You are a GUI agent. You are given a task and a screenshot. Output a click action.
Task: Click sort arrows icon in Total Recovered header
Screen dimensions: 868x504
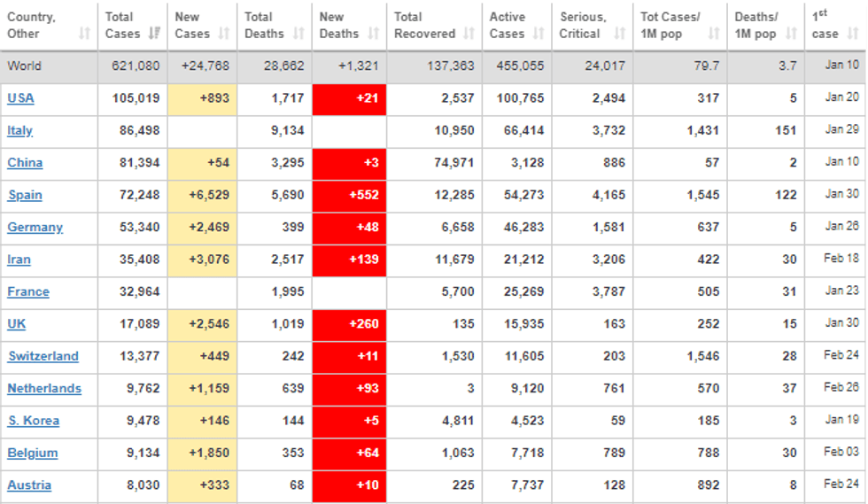pyautogui.click(x=469, y=34)
